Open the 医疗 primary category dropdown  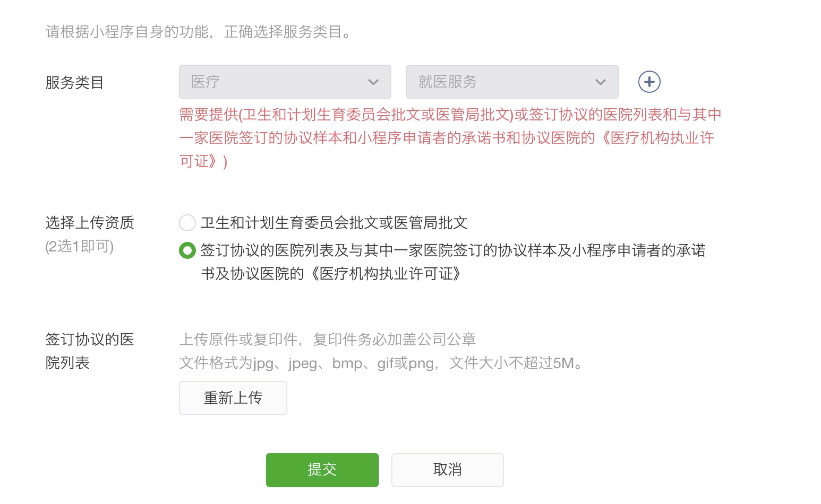point(285,82)
